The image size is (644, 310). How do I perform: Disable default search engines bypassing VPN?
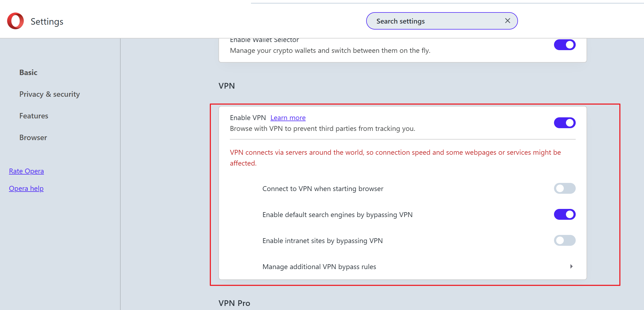tap(564, 214)
